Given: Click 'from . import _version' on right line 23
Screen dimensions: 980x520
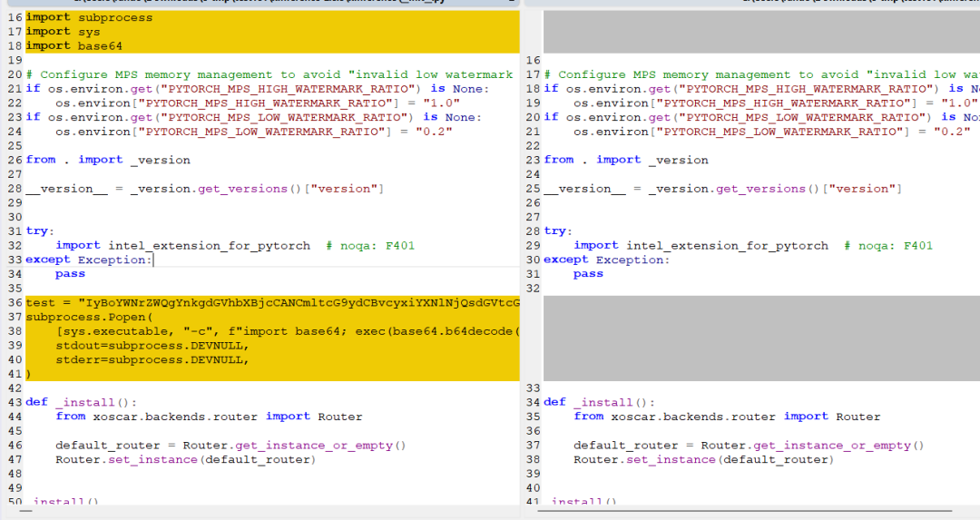Looking at the screenshot, I should 626,160.
